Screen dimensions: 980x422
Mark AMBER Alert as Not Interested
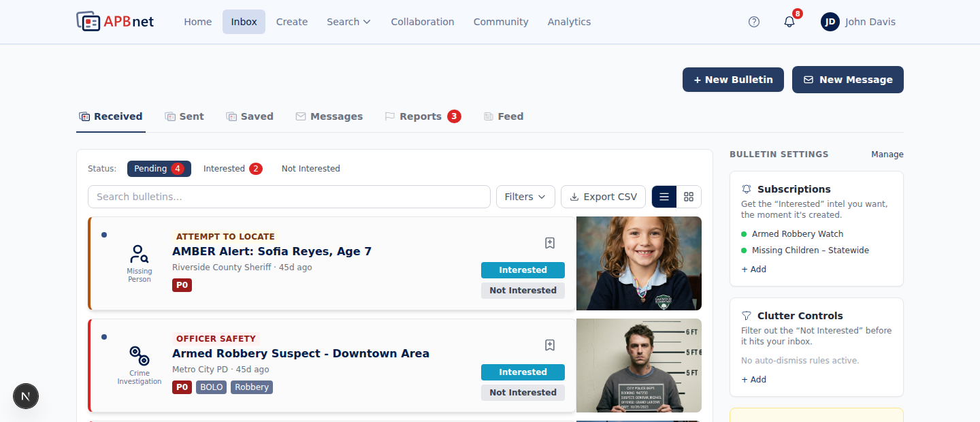(x=523, y=291)
